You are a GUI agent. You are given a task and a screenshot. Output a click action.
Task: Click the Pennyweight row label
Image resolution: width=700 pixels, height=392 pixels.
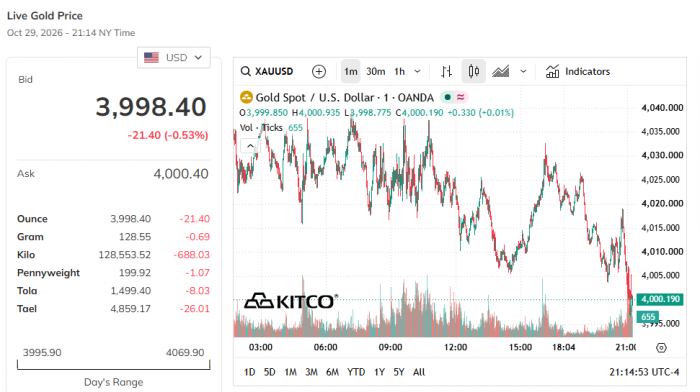click(48, 273)
